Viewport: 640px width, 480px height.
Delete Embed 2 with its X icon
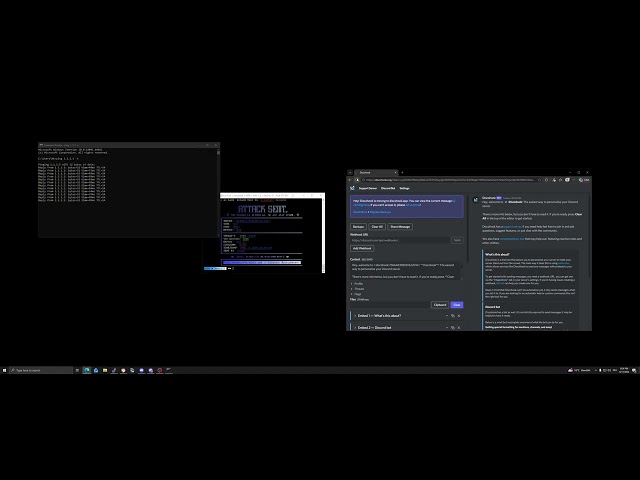459,327
